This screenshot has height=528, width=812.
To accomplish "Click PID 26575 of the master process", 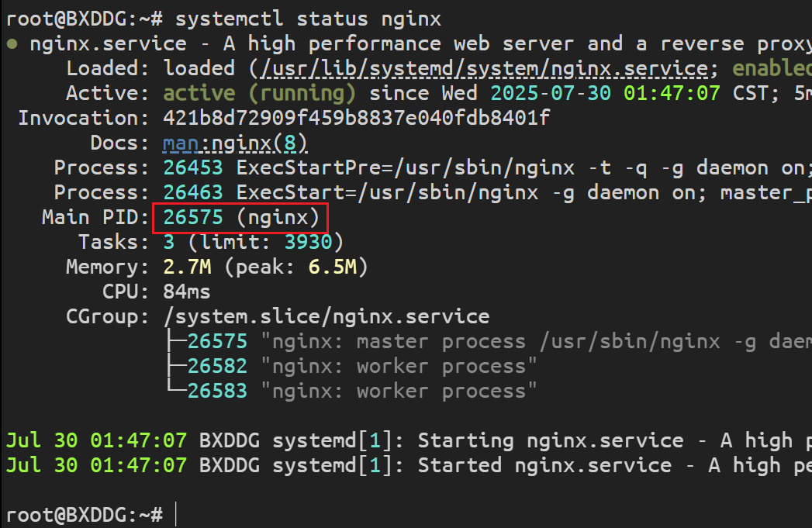I will point(217,342).
